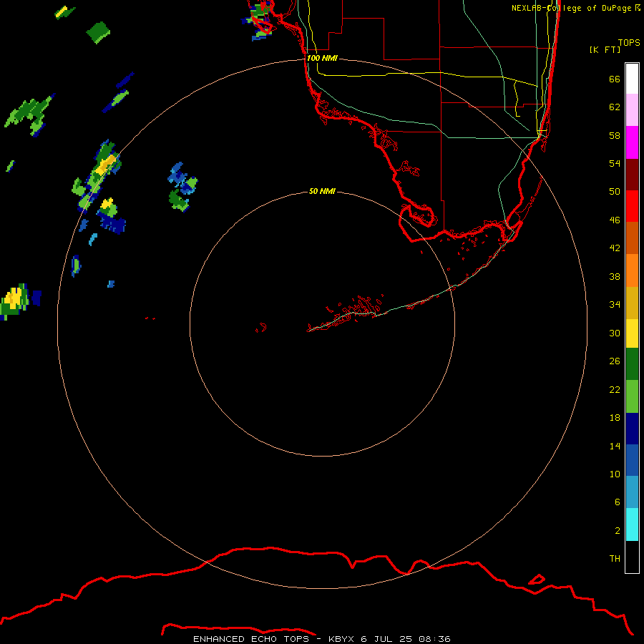Click the white 66 kft color swatch

tap(632, 79)
